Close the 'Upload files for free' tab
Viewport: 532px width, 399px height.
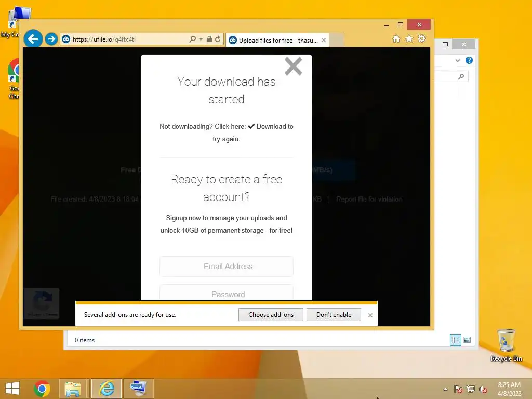click(324, 40)
